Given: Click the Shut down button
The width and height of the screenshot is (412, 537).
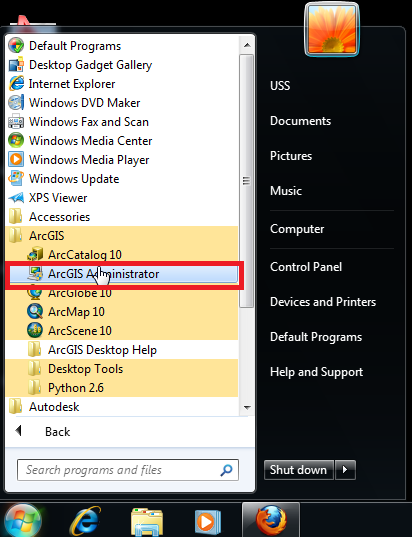Looking at the screenshot, I should pyautogui.click(x=299, y=470).
